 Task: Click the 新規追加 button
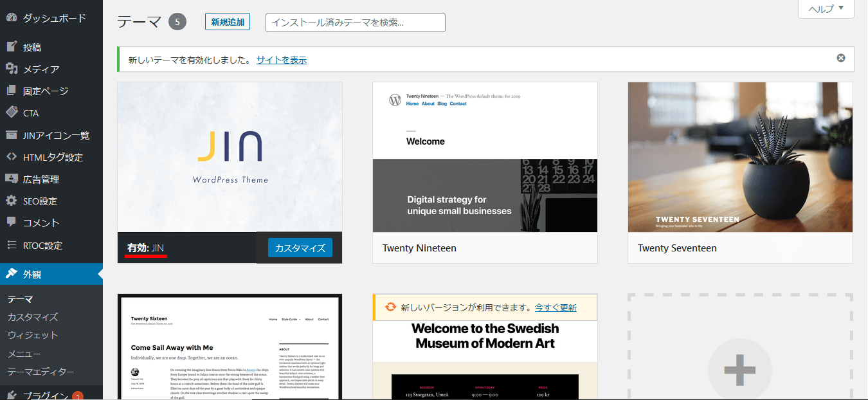228,22
